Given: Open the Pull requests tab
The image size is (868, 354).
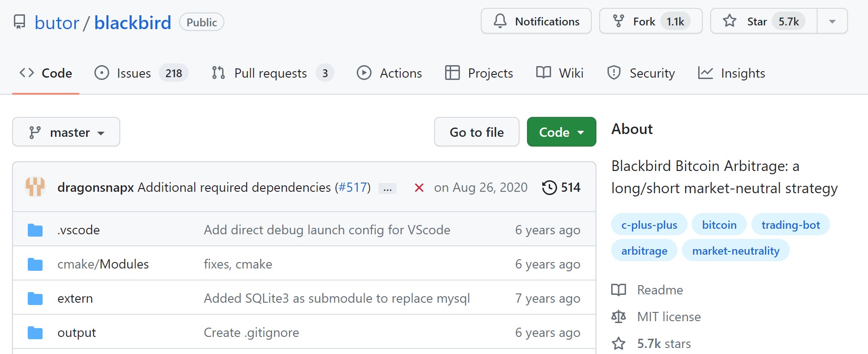Looking at the screenshot, I should pos(273,73).
